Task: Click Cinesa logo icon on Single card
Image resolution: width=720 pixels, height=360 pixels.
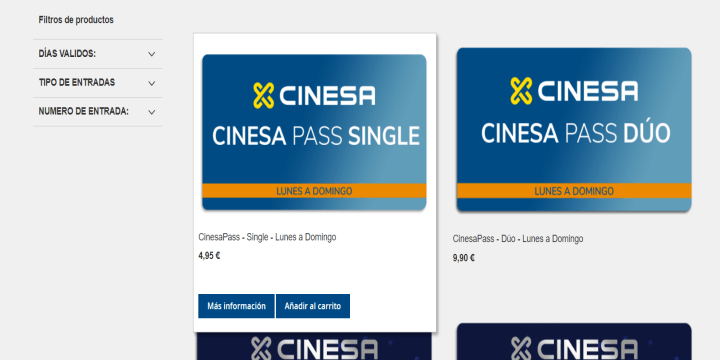Action: pyautogui.click(x=264, y=96)
